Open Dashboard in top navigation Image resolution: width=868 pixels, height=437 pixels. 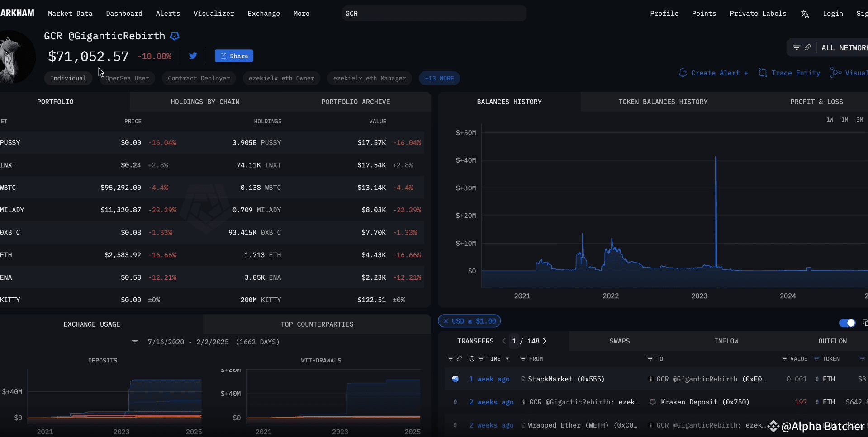124,14
